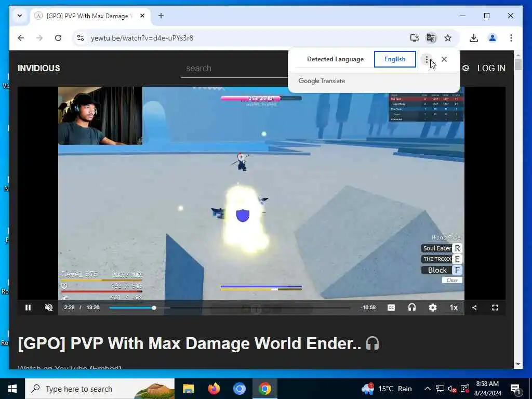The width and height of the screenshot is (532, 399).
Task: Click the muted speaker tray icon
Action: click(453, 389)
